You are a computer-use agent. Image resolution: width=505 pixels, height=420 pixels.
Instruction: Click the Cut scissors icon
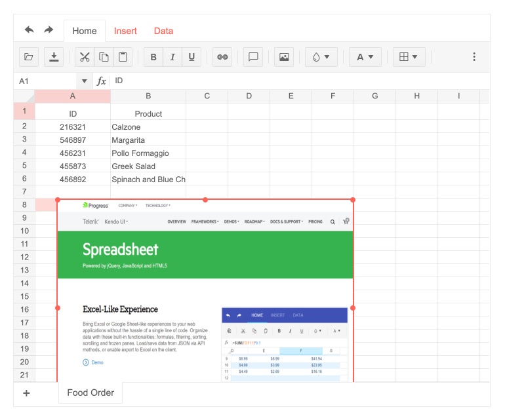(85, 57)
